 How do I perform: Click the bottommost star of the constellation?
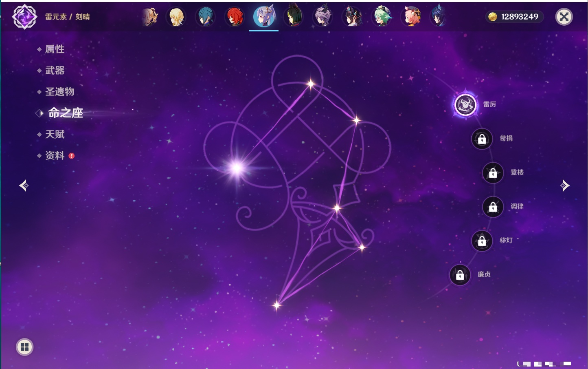coord(277,305)
